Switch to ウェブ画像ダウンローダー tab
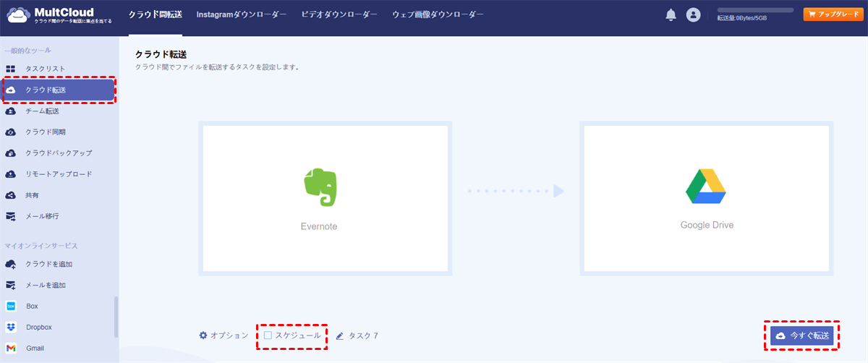Viewport: 868px width, 363px height. (x=438, y=14)
